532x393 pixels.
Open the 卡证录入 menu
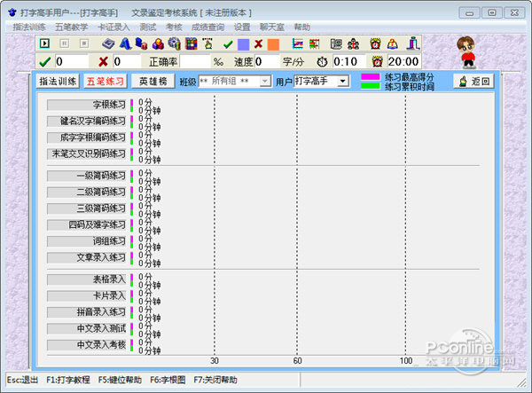[x=113, y=28]
